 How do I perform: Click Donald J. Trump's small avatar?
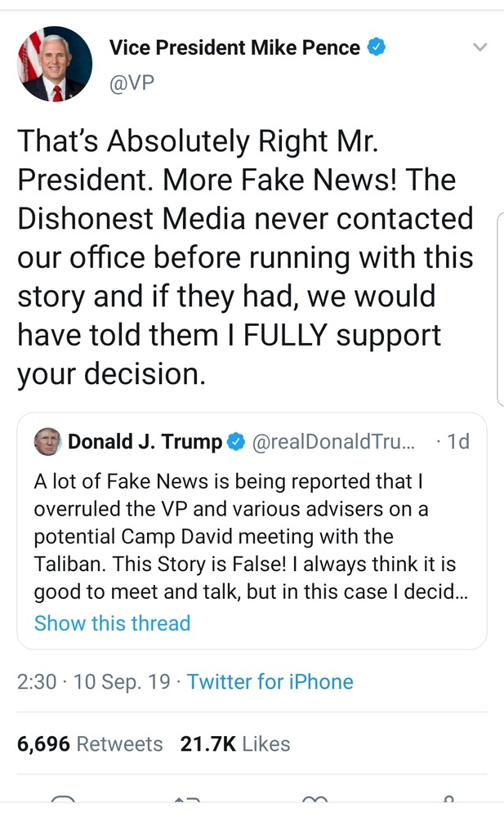(x=48, y=442)
